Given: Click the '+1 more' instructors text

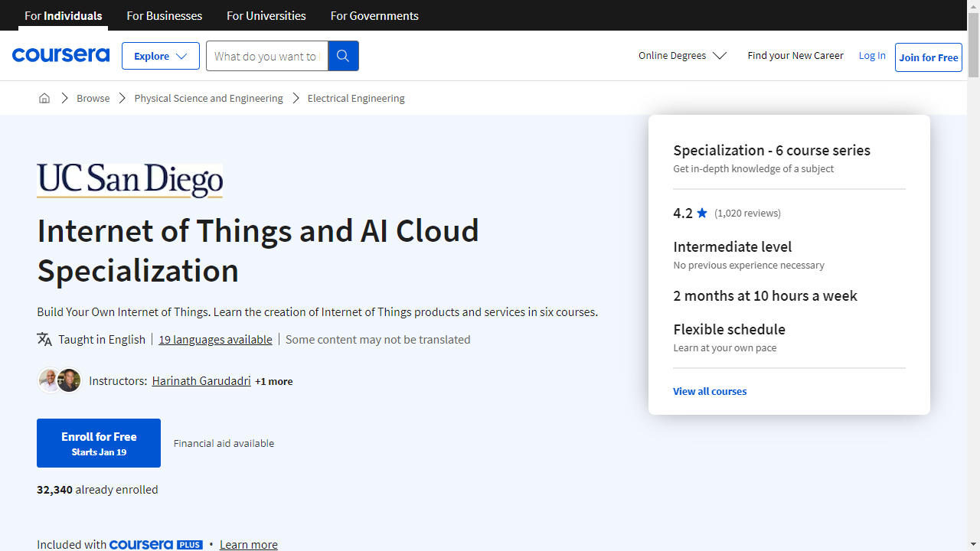Looking at the screenshot, I should coord(274,381).
